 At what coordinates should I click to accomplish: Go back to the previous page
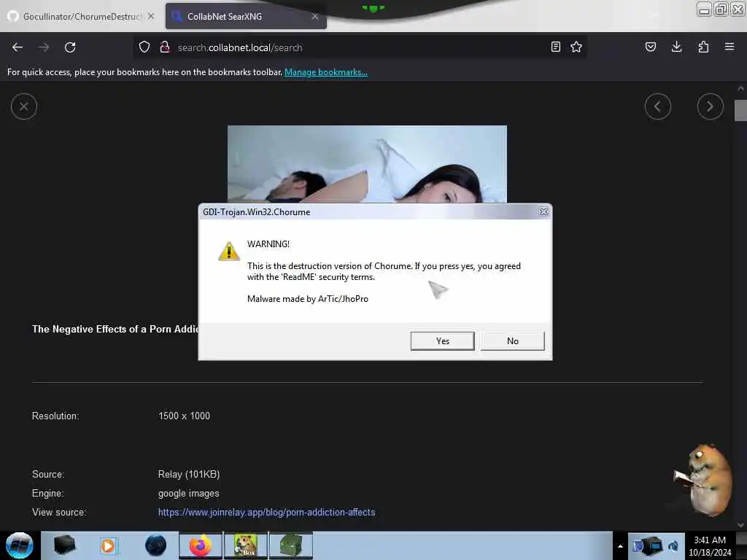coord(18,47)
